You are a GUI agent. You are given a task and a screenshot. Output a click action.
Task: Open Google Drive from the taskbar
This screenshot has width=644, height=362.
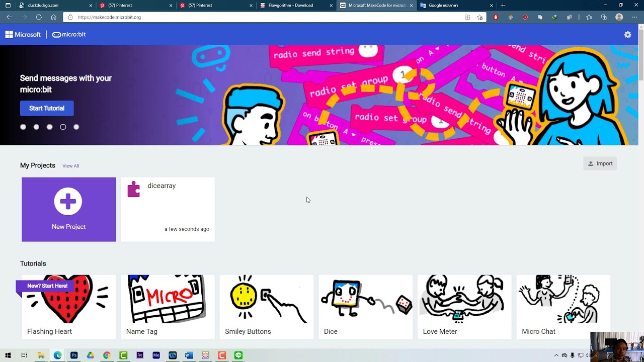point(90,355)
